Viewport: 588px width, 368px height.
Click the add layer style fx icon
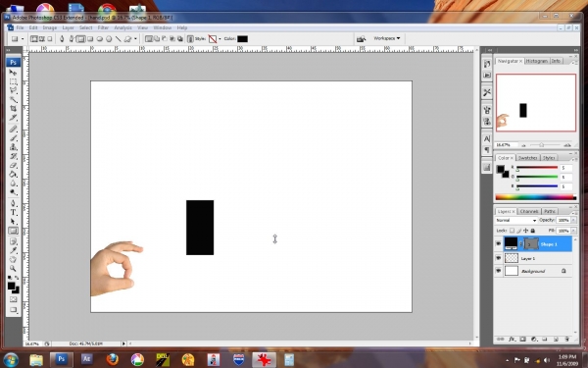point(512,340)
